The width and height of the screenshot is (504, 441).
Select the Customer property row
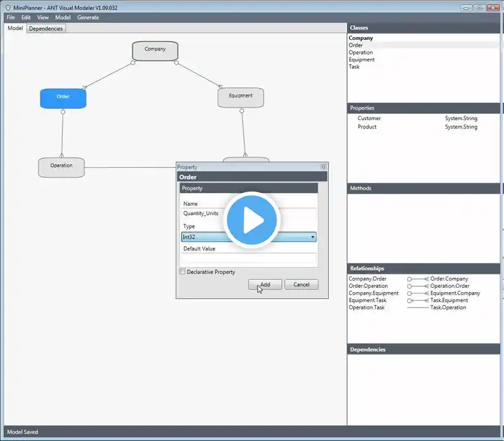(424, 118)
